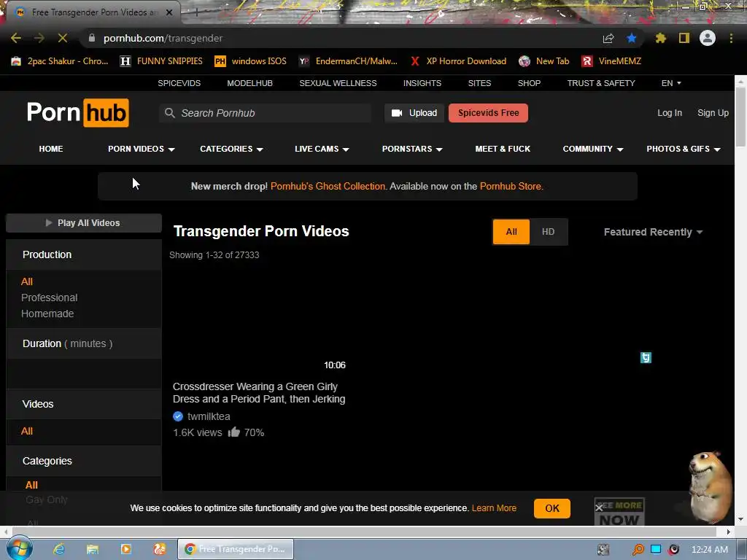
Task: Click the horizontal page scrollbar
Action: pyautogui.click(x=365, y=532)
